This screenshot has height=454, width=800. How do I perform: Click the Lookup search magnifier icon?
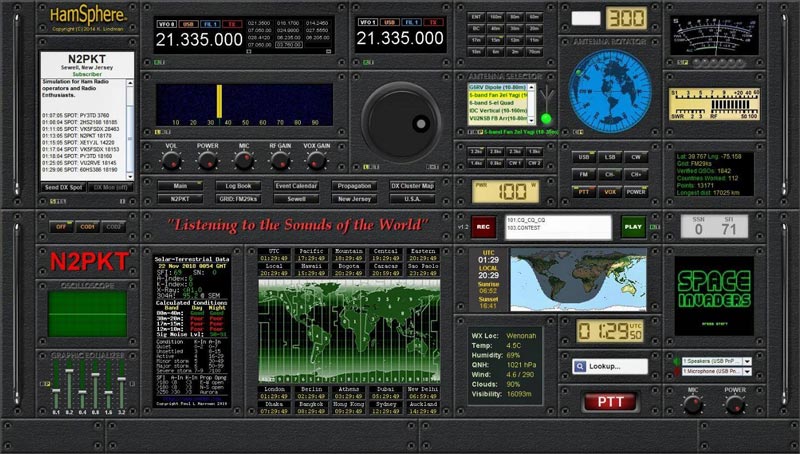[580, 366]
